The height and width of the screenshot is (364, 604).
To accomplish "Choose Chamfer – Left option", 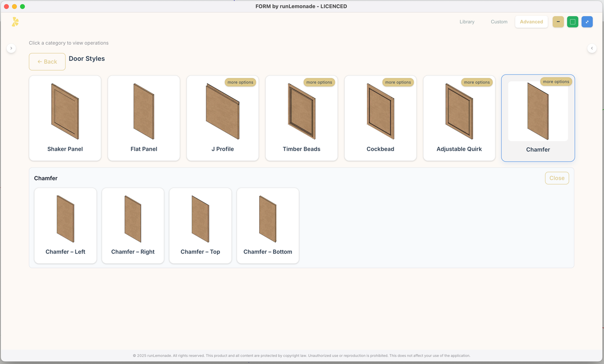I will [x=65, y=225].
